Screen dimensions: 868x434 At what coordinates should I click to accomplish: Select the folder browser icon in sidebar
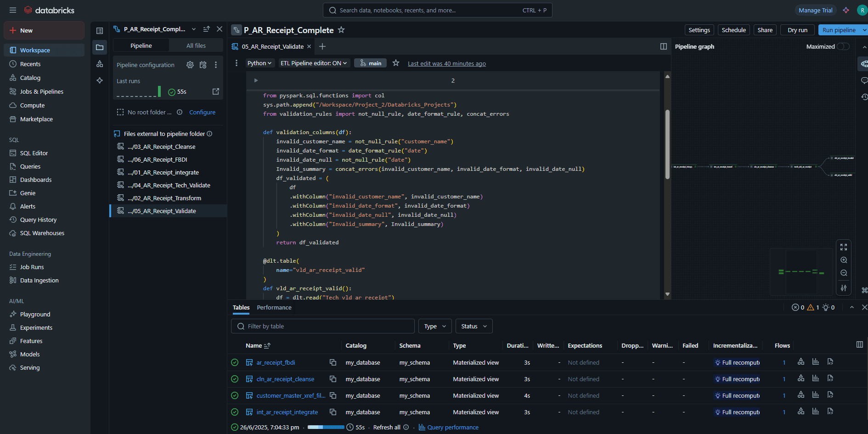pos(100,47)
